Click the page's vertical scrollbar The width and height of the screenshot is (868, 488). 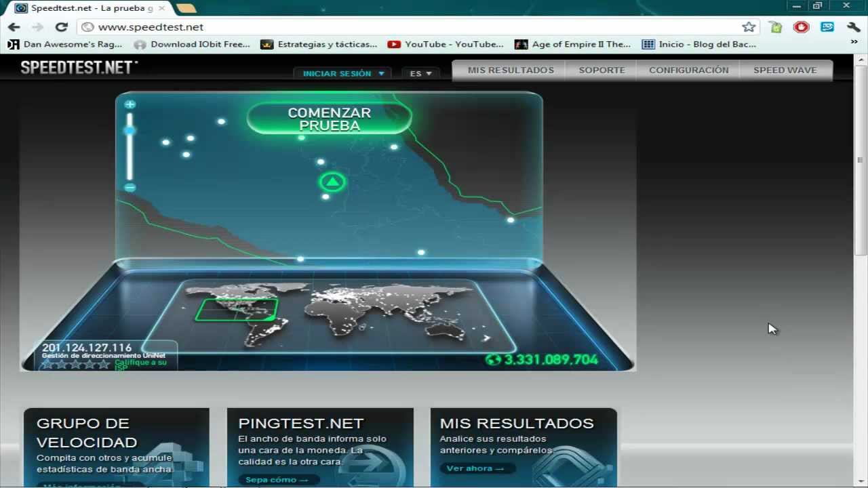(x=861, y=161)
